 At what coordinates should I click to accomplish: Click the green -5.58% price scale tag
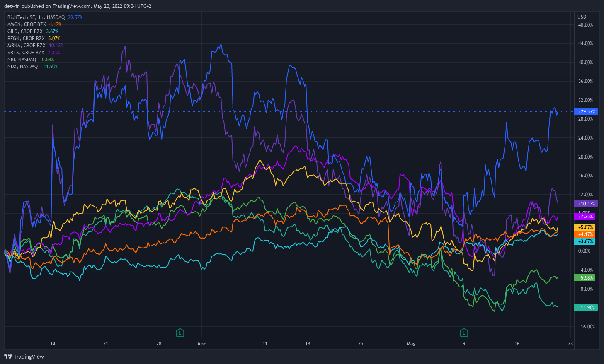pos(585,278)
